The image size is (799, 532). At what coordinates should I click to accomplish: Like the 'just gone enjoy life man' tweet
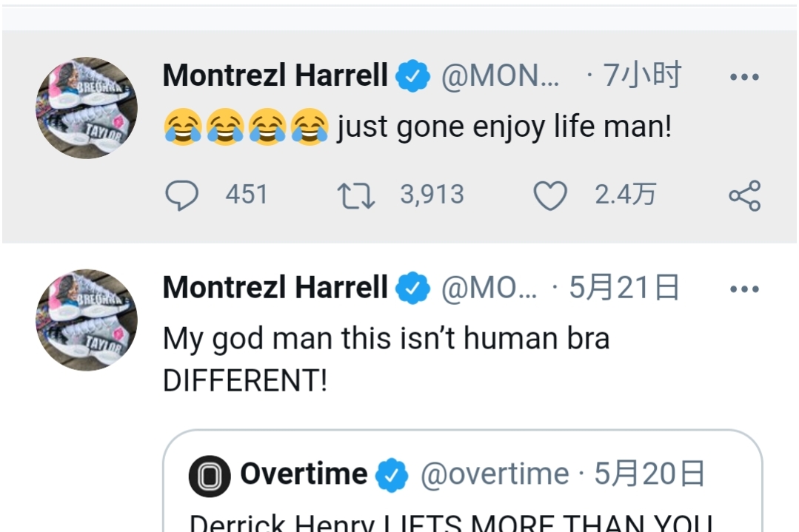tap(550, 195)
